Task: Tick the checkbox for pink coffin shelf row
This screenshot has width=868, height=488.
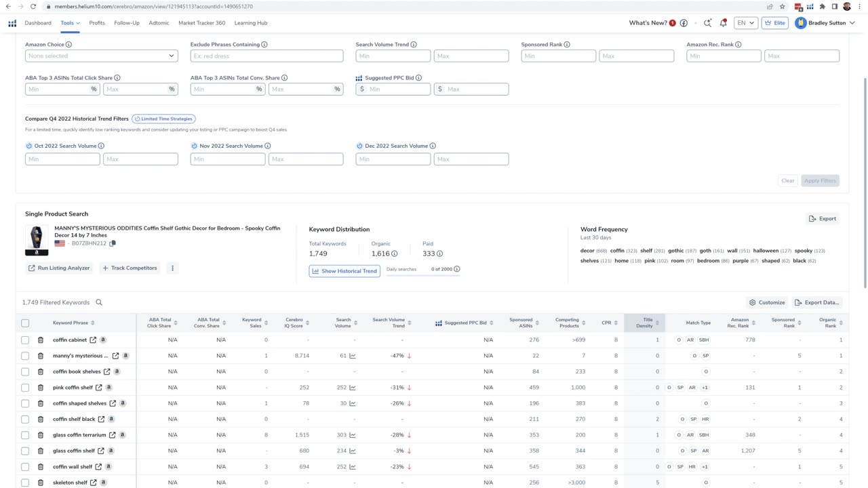Action: (x=25, y=388)
